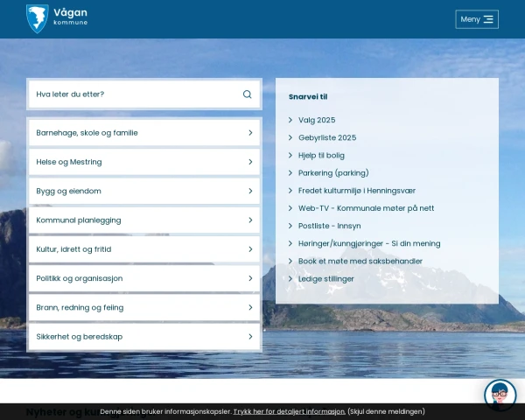Click 'Skjul denne meldingen' to hide cookie notice
Screen dimensions: 525x420
[386, 411]
